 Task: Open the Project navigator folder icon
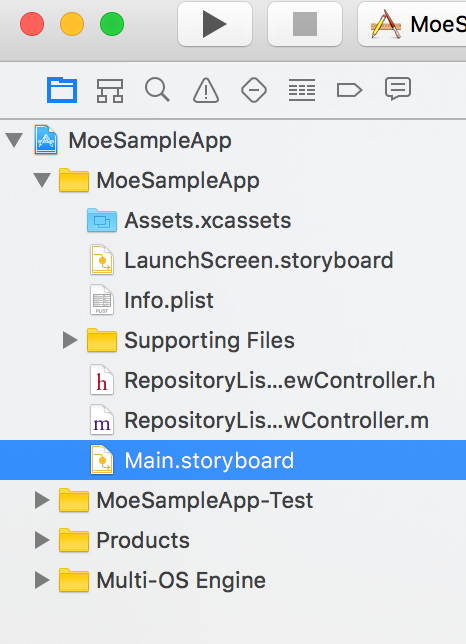[x=62, y=90]
